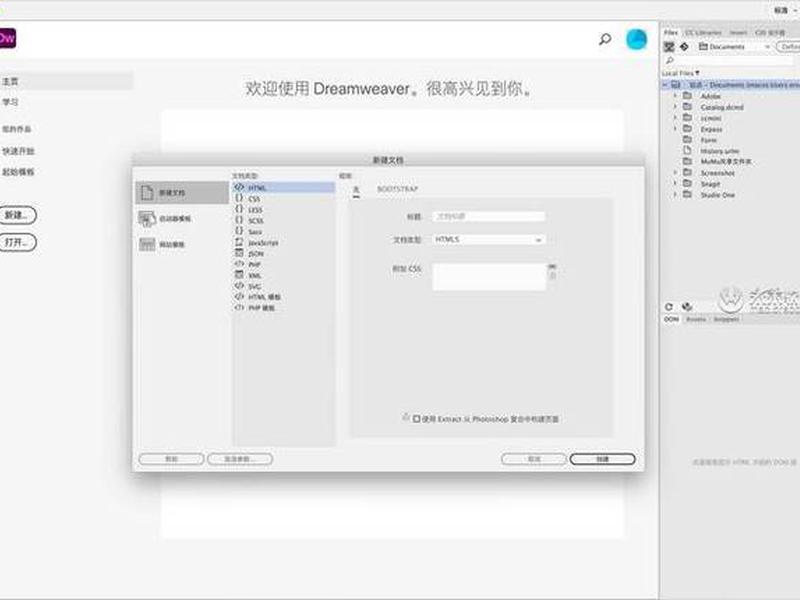
Task: Expand the ccmini folder
Action: click(x=674, y=118)
